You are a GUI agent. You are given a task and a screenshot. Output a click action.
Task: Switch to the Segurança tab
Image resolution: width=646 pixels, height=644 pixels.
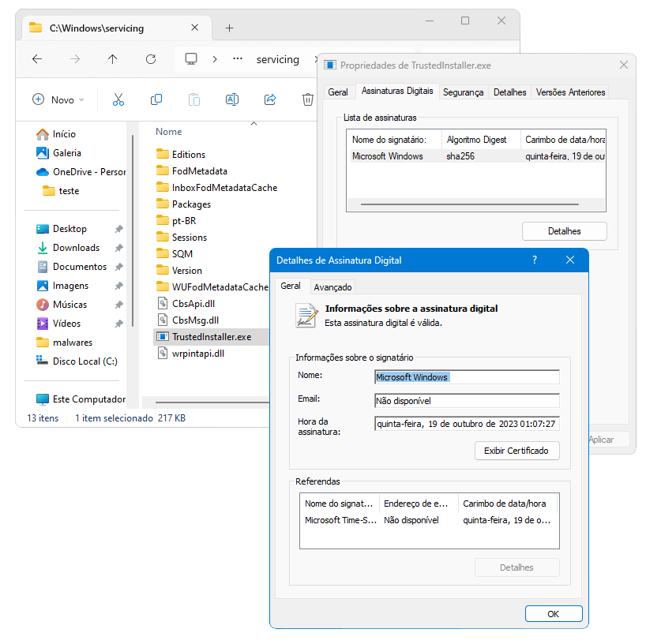click(x=463, y=92)
